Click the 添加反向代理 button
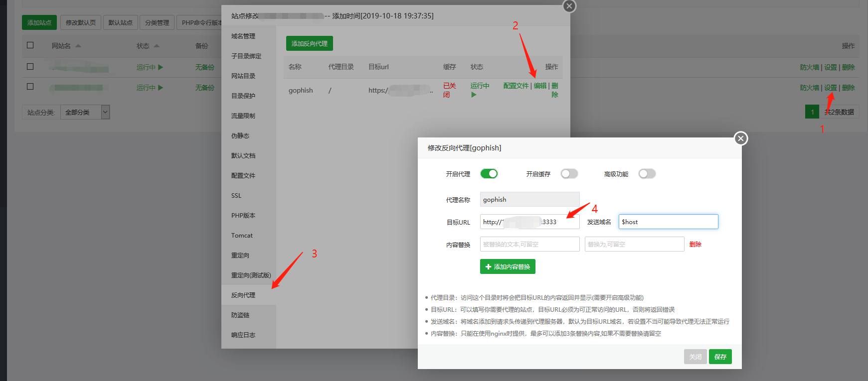The height and width of the screenshot is (381, 868). pyautogui.click(x=310, y=43)
